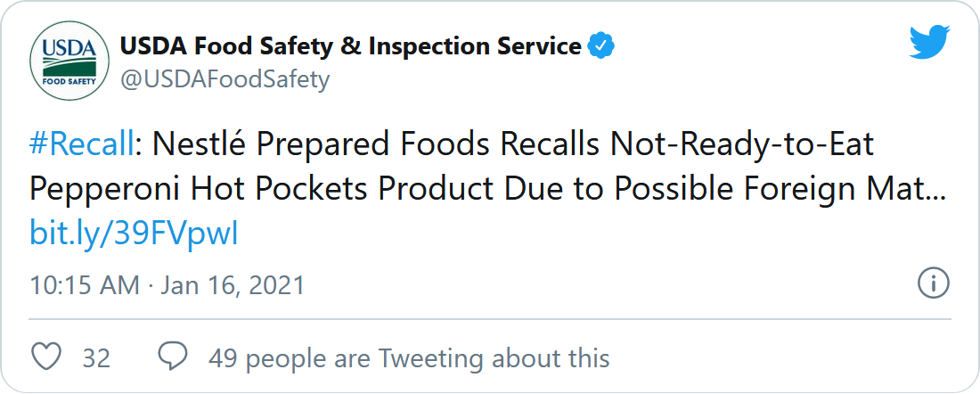Visit the @USDAFoodSafety handle
980x394 pixels.
pos(225,80)
